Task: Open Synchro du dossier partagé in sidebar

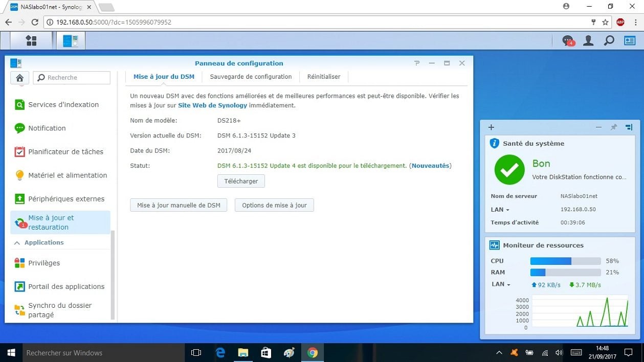Action: click(x=60, y=310)
